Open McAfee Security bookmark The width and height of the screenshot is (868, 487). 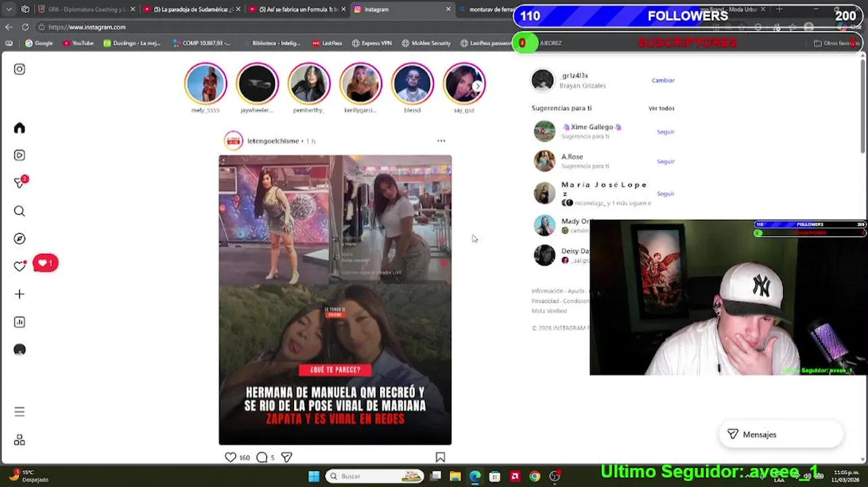coord(426,43)
